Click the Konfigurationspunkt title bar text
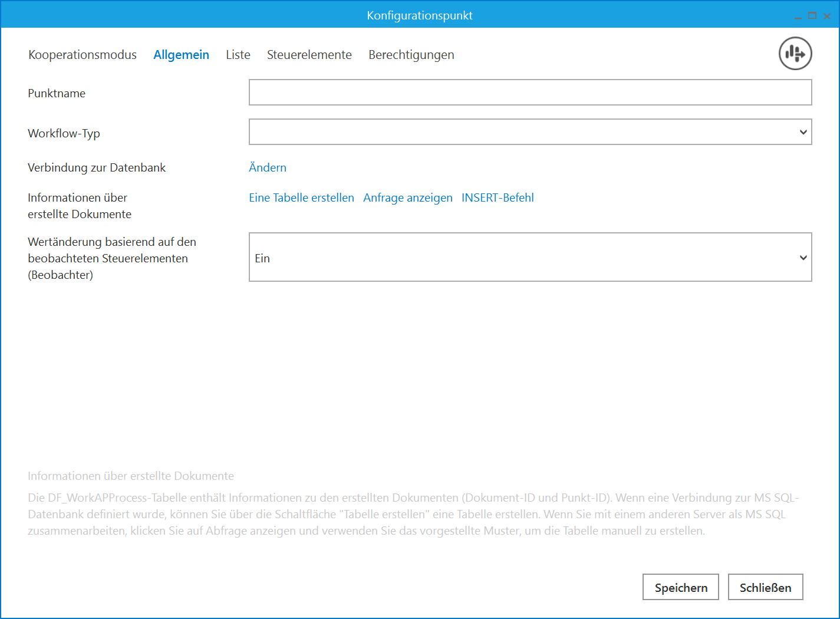This screenshot has height=619, width=840. point(420,15)
